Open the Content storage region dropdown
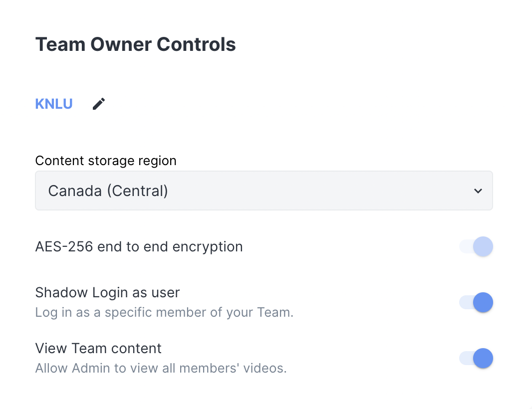 coord(264,191)
